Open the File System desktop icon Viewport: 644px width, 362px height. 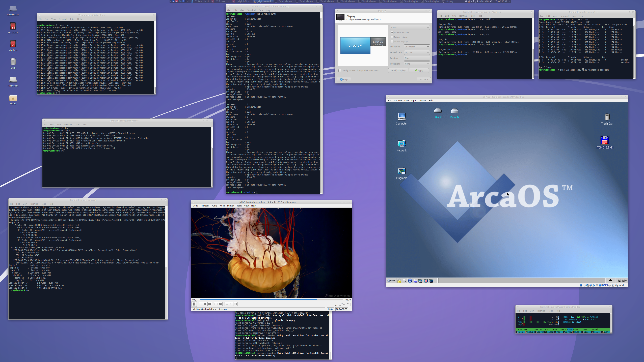[x=13, y=82]
